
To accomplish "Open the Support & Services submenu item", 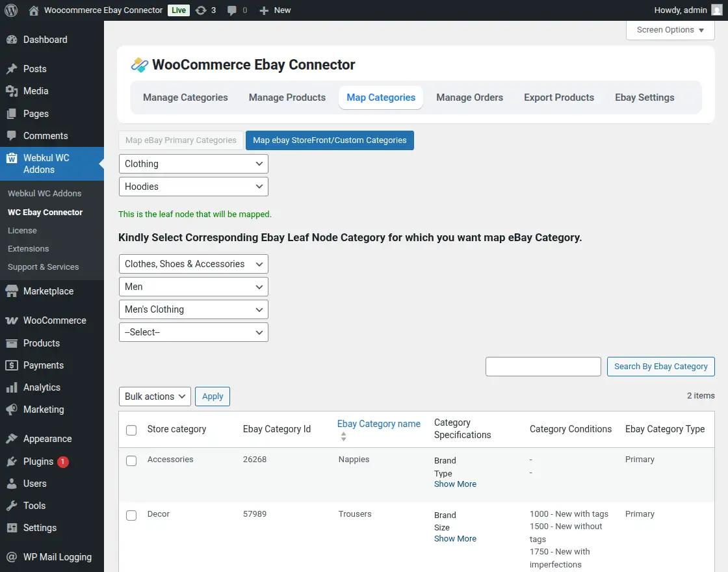I will [x=43, y=267].
